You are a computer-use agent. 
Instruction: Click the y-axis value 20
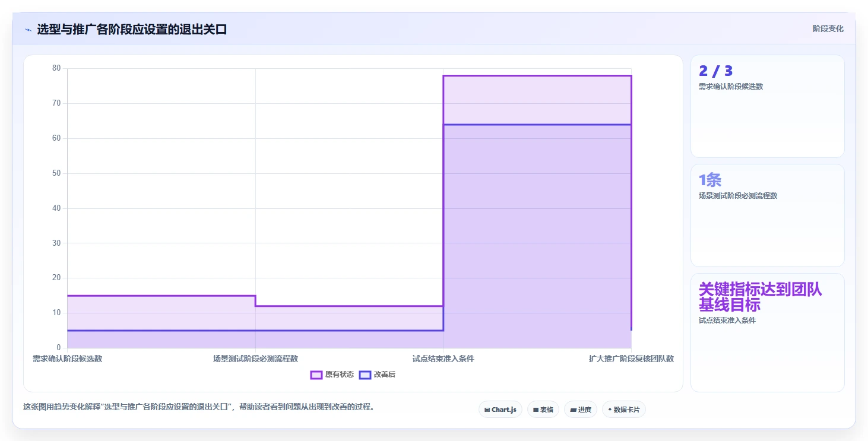coord(56,278)
